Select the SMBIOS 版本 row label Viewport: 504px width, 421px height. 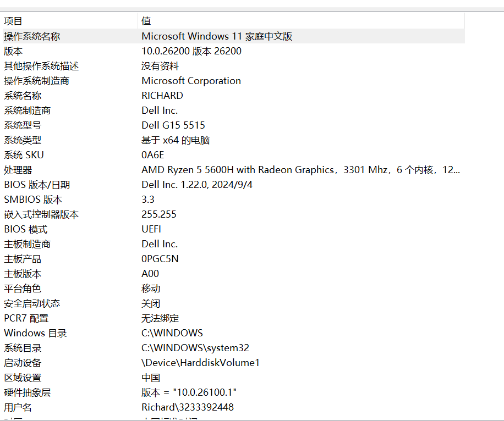(33, 200)
